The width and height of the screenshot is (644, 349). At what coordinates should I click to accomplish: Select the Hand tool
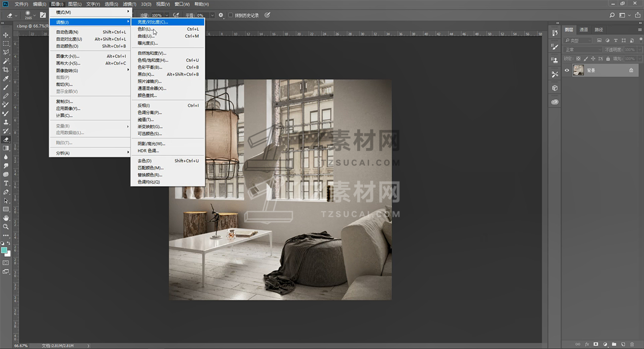click(x=6, y=218)
